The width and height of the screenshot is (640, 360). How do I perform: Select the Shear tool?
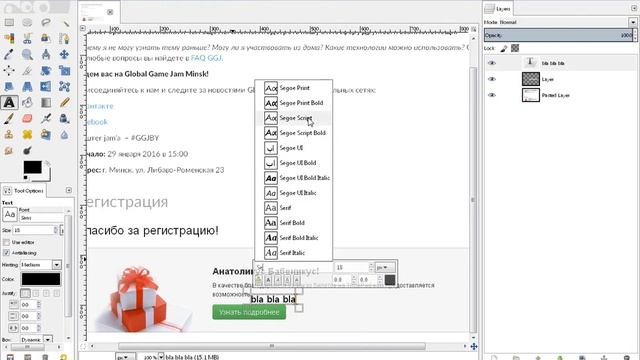pyautogui.click(x=9, y=86)
